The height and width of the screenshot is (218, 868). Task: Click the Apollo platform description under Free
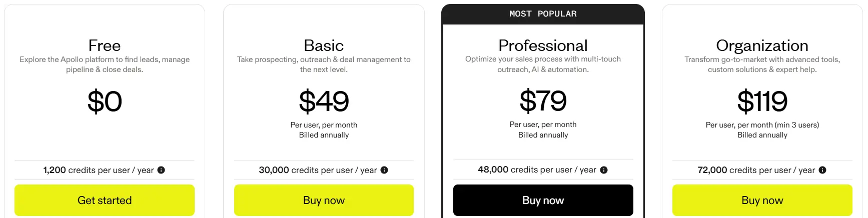coord(105,64)
